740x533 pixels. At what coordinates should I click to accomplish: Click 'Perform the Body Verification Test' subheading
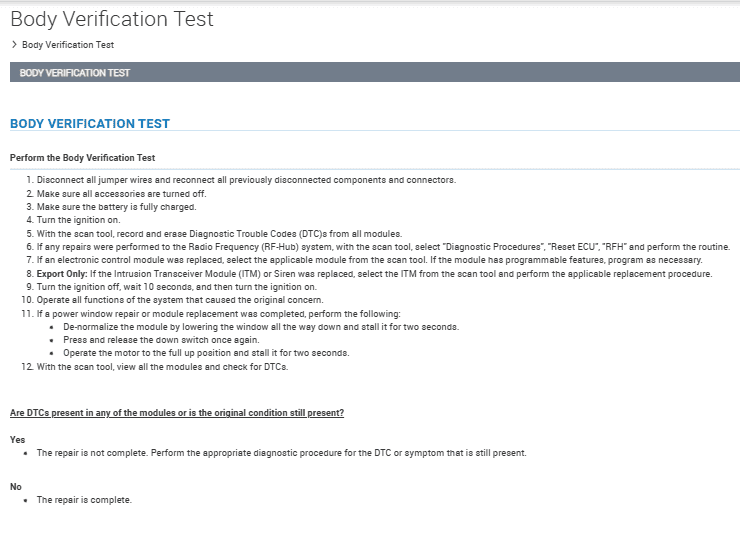(x=83, y=158)
